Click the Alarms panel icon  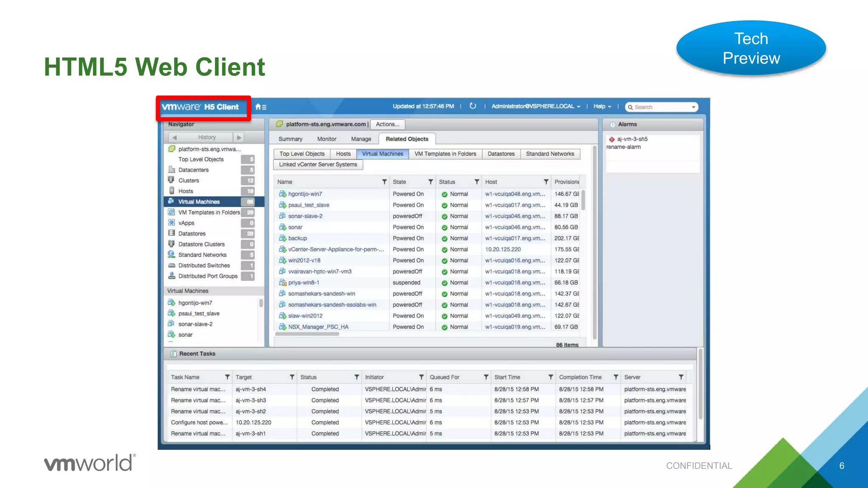pyautogui.click(x=612, y=125)
